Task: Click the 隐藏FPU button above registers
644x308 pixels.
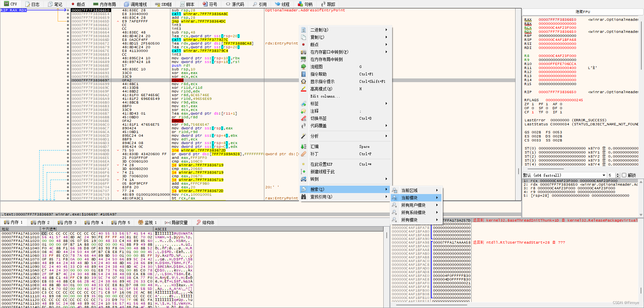Action: pos(583,12)
